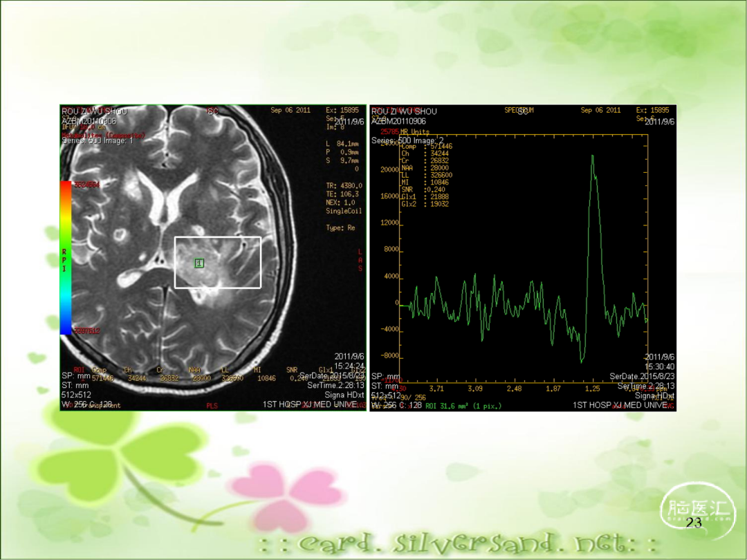
Task: Click the -8000 y-axis label
Action: pos(389,356)
